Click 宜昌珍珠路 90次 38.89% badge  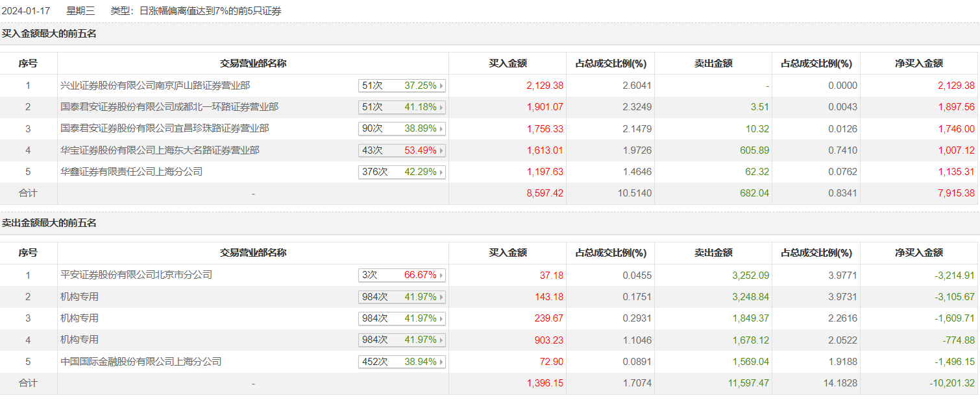click(x=401, y=128)
